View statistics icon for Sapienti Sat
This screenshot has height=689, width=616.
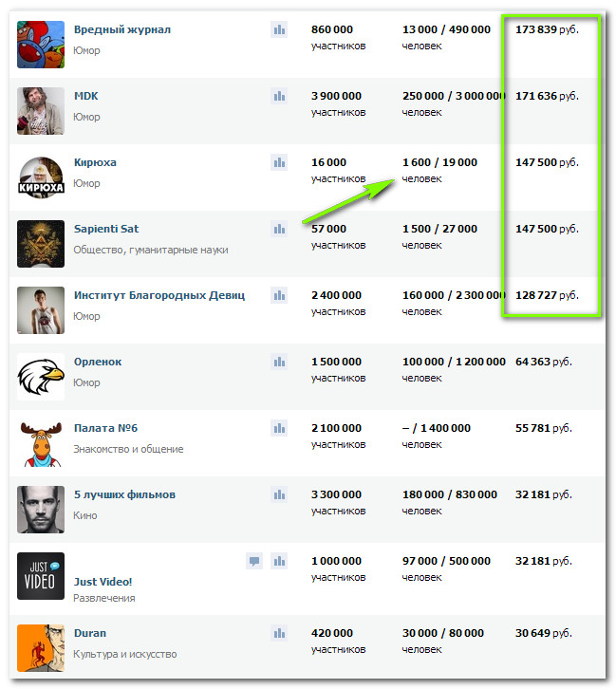[x=279, y=229]
